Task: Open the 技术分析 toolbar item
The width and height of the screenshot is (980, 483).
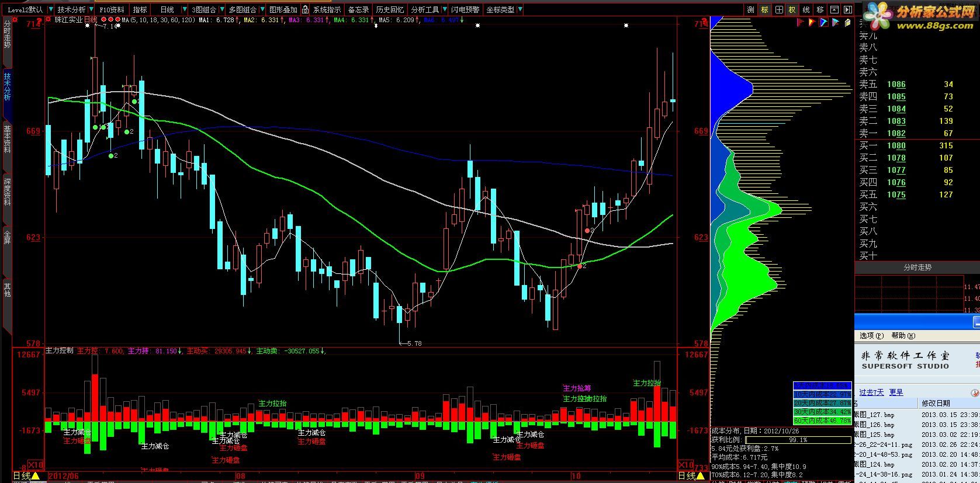Action: [x=71, y=10]
